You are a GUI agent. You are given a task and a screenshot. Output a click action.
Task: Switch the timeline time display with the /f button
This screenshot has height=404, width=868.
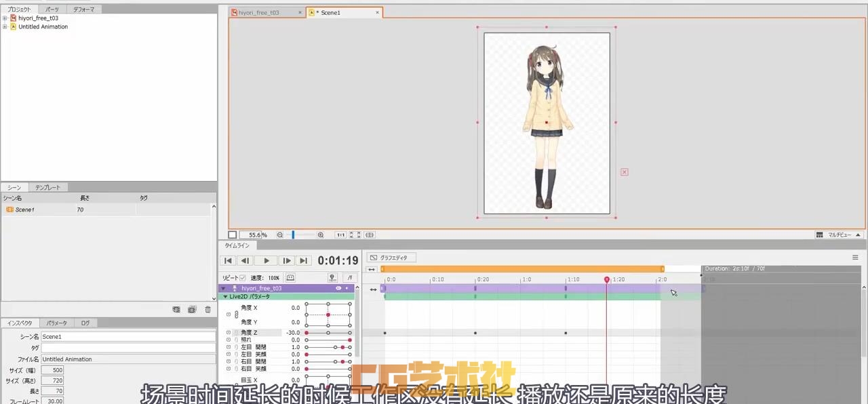(x=350, y=278)
